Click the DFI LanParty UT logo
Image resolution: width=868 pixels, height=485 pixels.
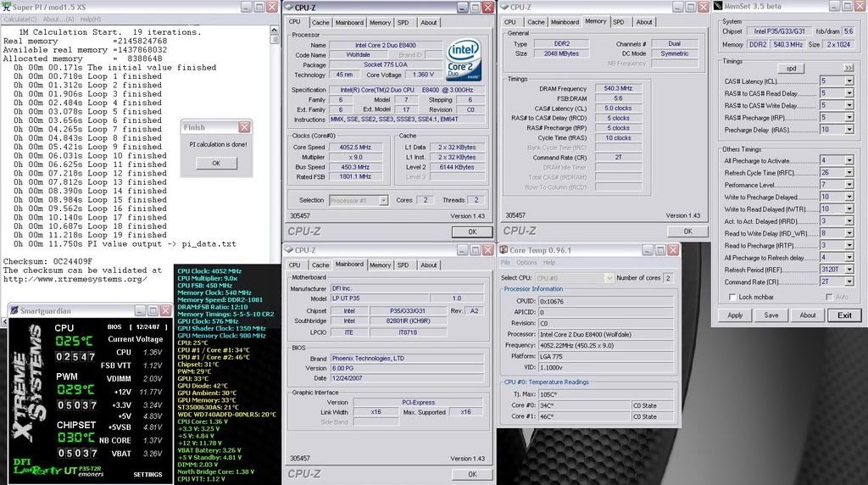tap(58, 470)
